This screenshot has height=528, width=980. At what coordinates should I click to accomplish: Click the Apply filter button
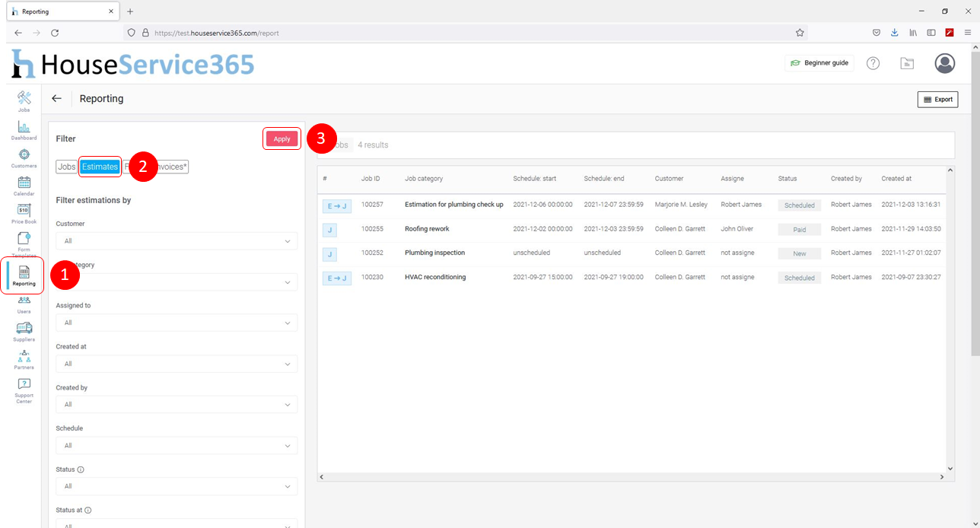(282, 138)
